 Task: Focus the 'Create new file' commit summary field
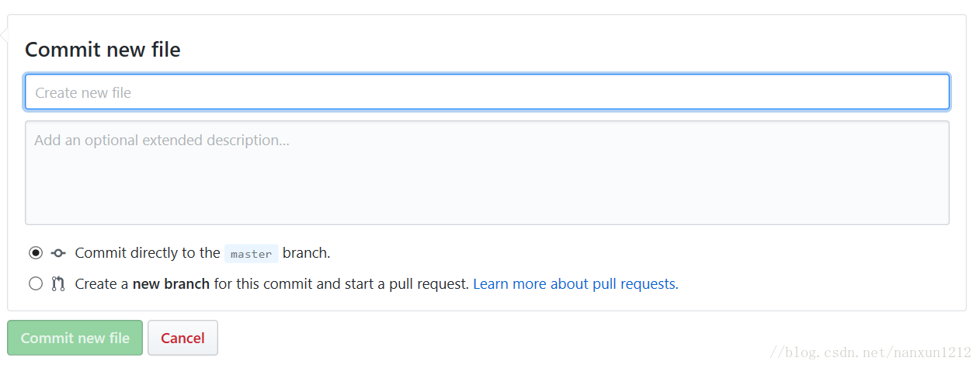click(487, 92)
